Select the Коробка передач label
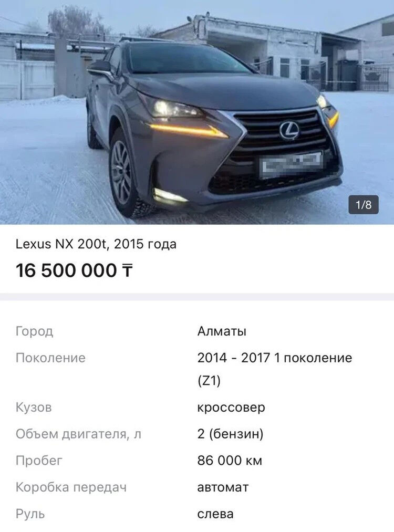394x532 pixels. pyautogui.click(x=71, y=487)
